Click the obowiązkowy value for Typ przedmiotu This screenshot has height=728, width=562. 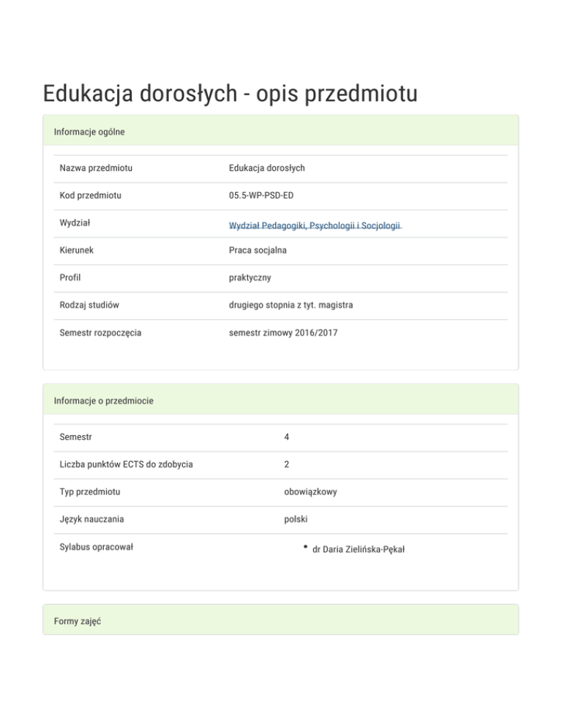310,492
